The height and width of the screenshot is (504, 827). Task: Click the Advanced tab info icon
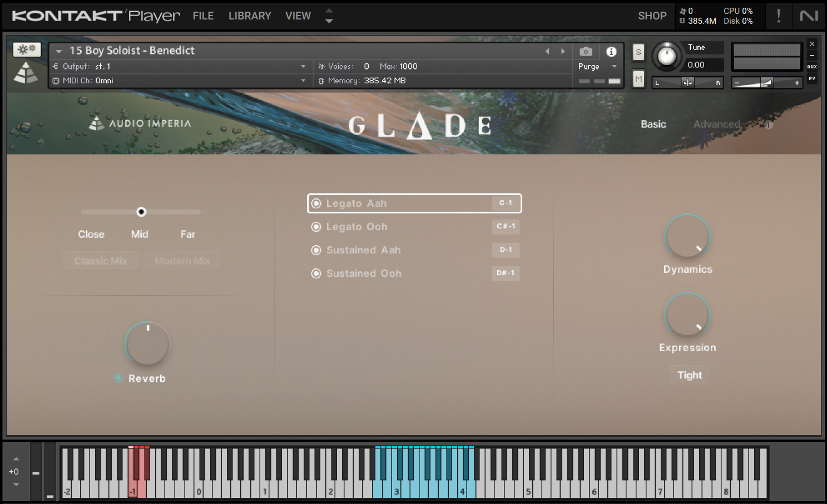coord(769,125)
